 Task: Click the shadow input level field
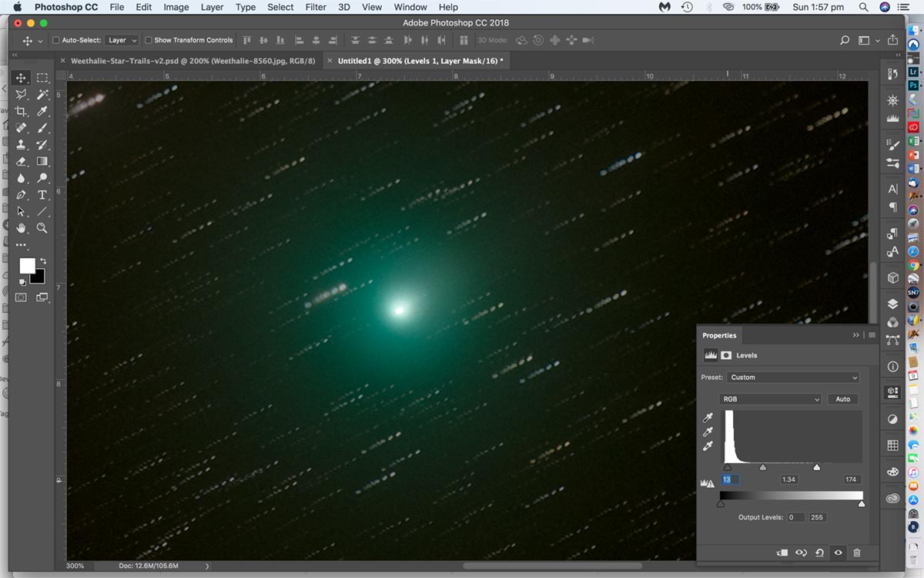(x=728, y=479)
